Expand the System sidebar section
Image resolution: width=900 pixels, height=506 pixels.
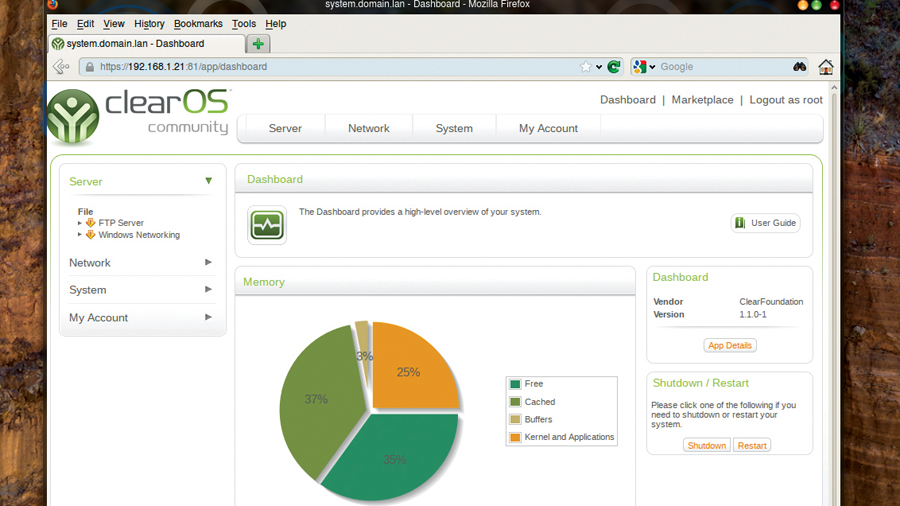208,289
